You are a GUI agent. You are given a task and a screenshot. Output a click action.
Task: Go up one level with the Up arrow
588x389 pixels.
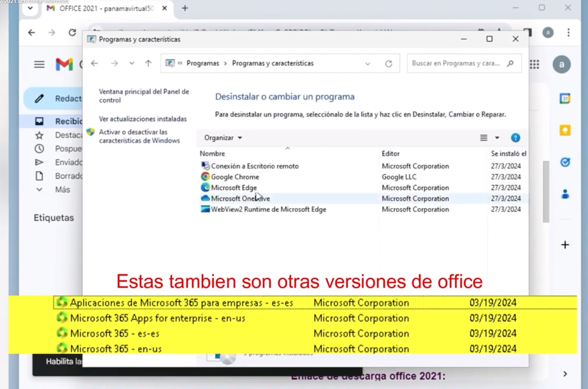(x=148, y=63)
